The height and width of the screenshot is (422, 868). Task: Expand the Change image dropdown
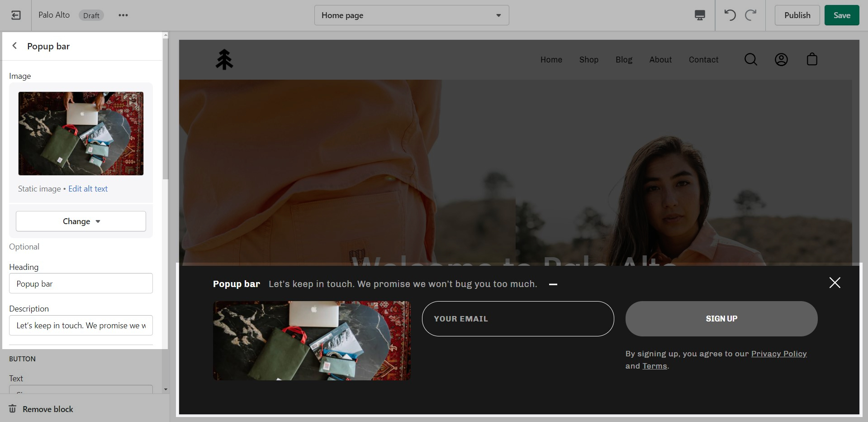[81, 221]
